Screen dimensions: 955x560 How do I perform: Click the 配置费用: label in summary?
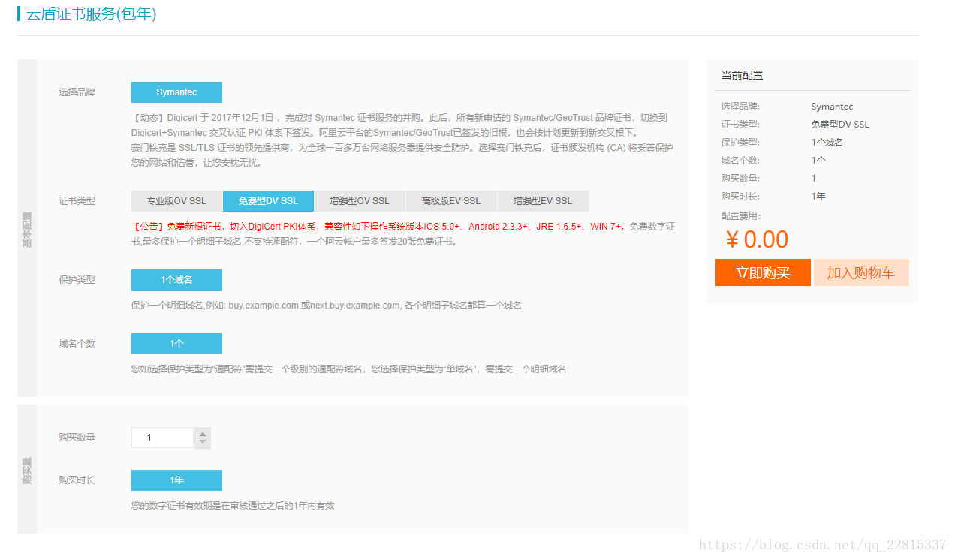(740, 216)
